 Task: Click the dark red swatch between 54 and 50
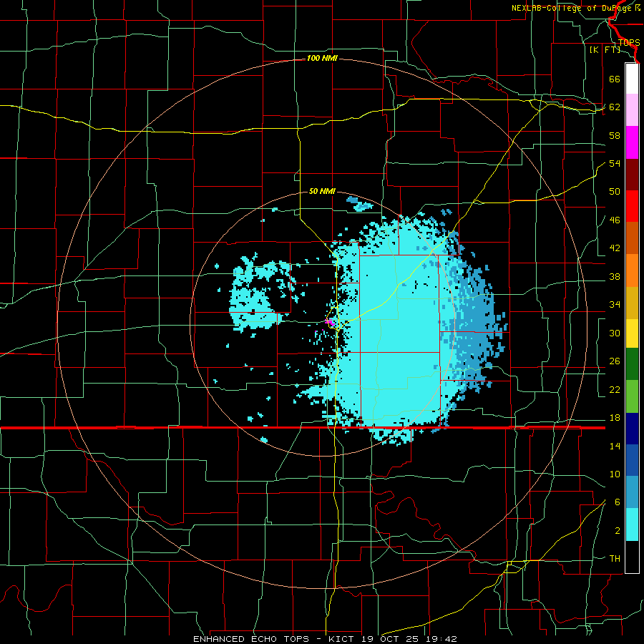click(x=632, y=175)
